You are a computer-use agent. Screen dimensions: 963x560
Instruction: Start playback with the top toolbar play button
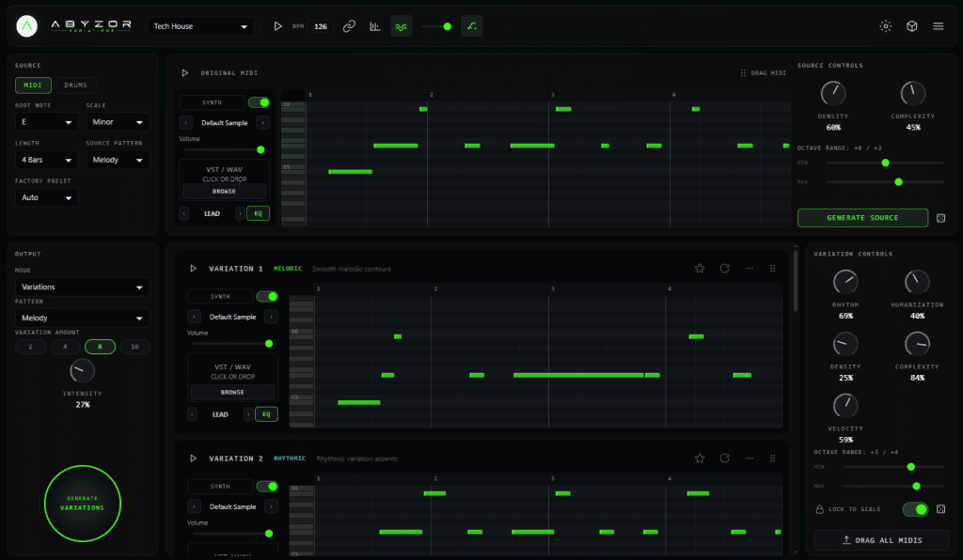click(277, 26)
